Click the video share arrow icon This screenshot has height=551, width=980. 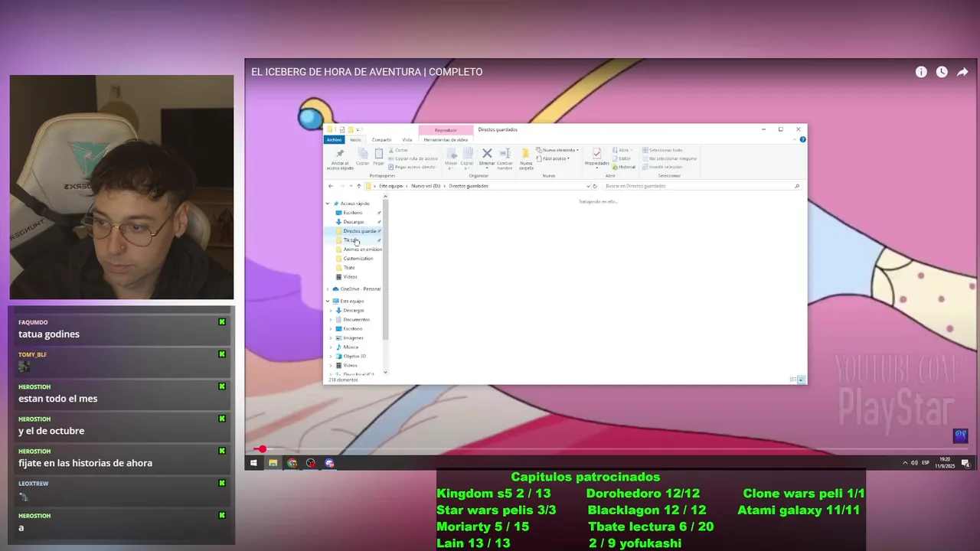(962, 72)
